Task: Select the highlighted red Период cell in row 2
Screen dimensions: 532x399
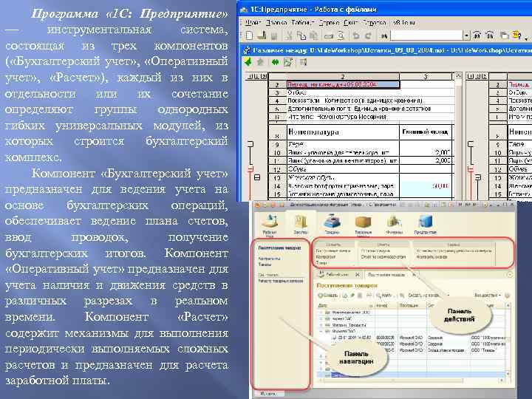Action: pyautogui.click(x=343, y=84)
